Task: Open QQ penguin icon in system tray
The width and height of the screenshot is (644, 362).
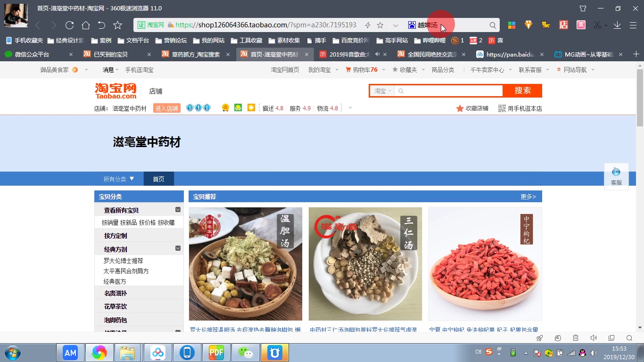Action: pyautogui.click(x=582, y=353)
